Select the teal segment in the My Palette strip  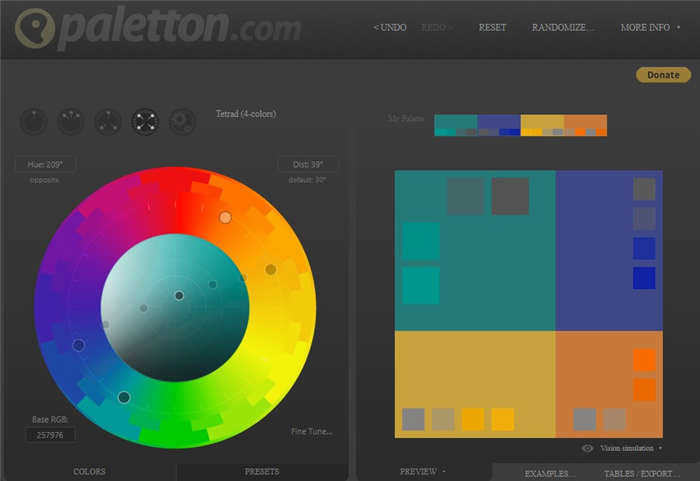(456, 125)
